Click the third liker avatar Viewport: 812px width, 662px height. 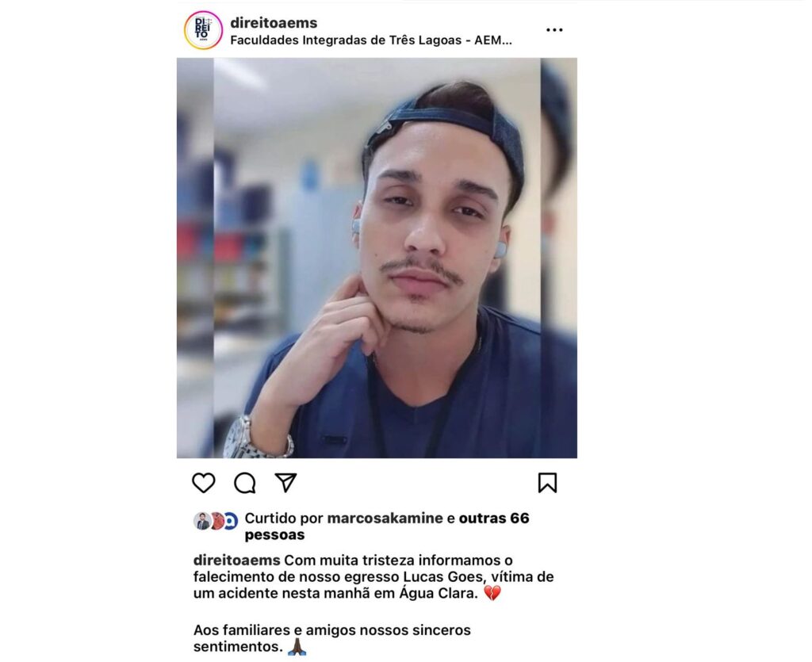click(x=231, y=521)
